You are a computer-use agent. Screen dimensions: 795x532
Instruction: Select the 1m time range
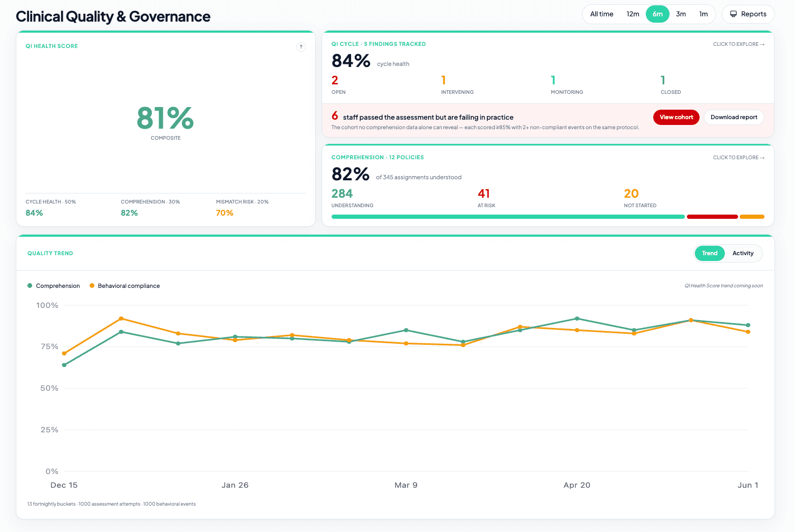[x=703, y=14]
